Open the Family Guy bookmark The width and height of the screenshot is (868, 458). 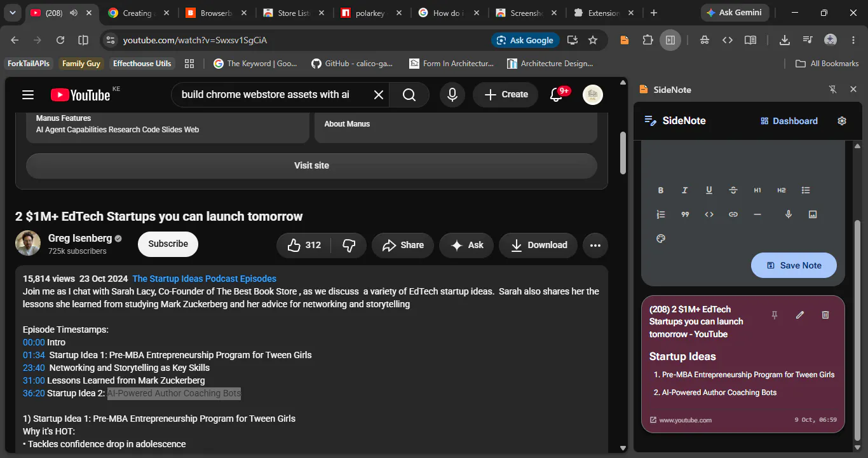click(81, 64)
